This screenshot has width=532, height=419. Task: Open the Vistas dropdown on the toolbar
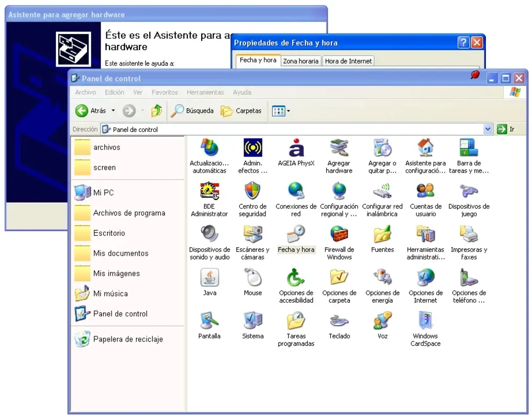(x=286, y=111)
